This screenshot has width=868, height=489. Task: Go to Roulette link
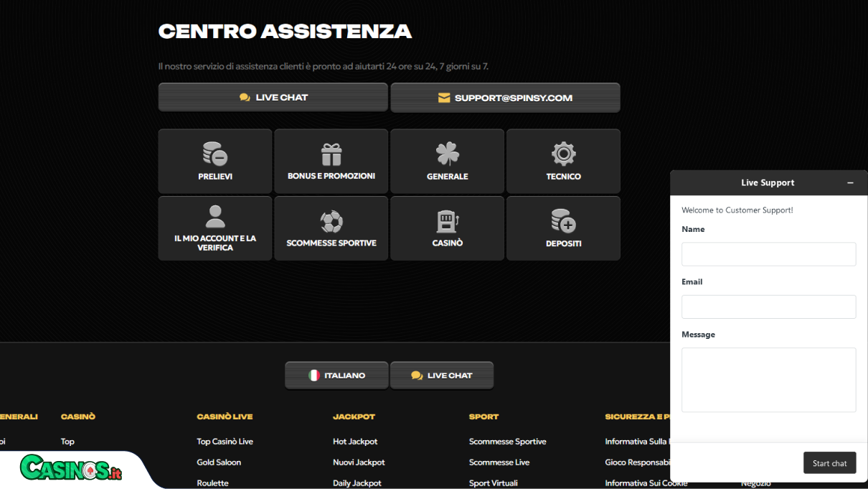coord(212,483)
